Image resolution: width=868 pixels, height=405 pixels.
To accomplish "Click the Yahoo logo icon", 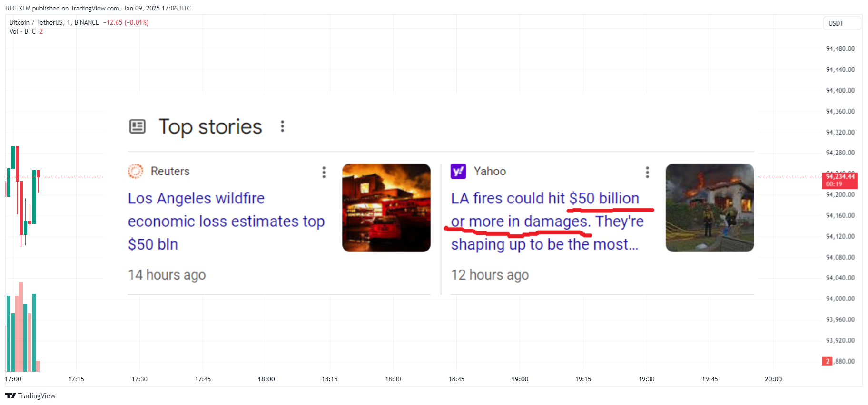I will [458, 171].
